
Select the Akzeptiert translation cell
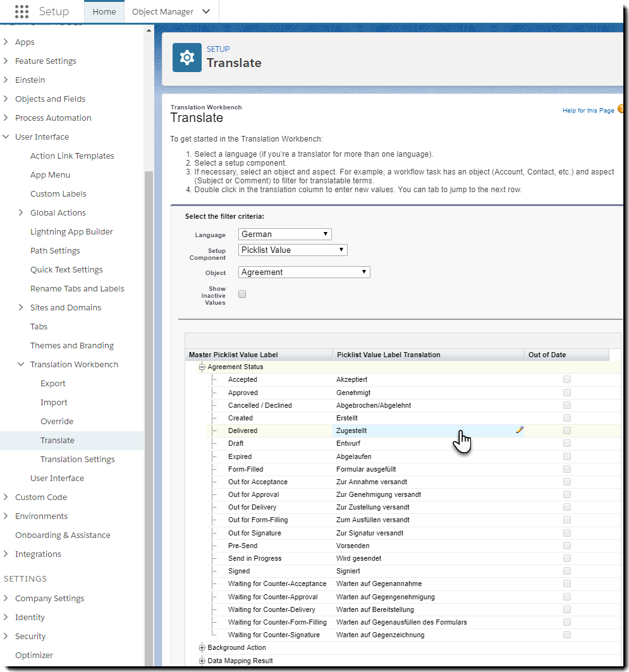click(429, 379)
